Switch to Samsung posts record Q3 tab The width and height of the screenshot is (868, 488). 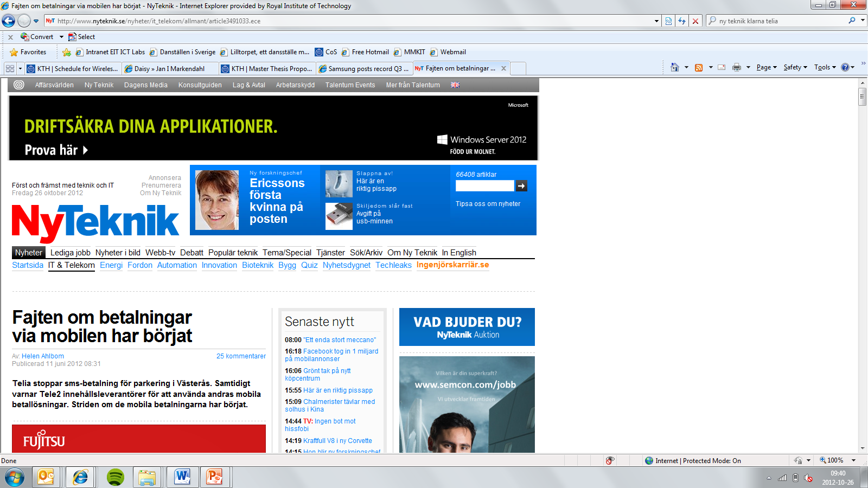[364, 69]
